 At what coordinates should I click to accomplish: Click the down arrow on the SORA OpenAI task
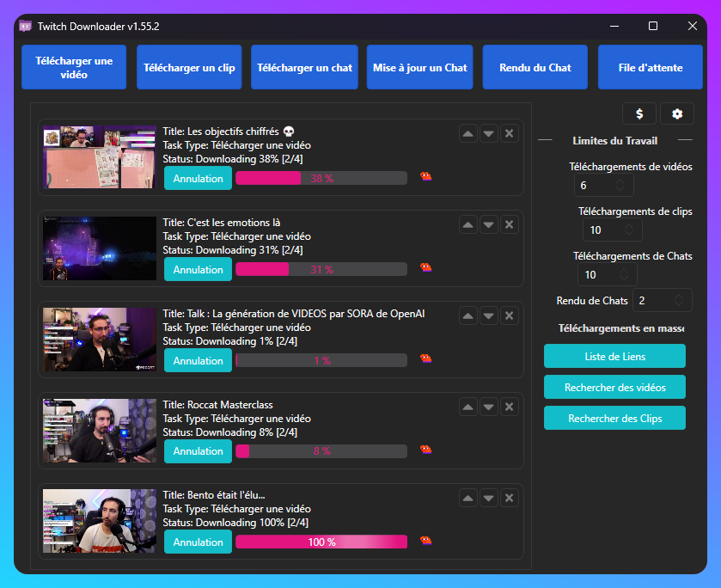[x=488, y=315]
